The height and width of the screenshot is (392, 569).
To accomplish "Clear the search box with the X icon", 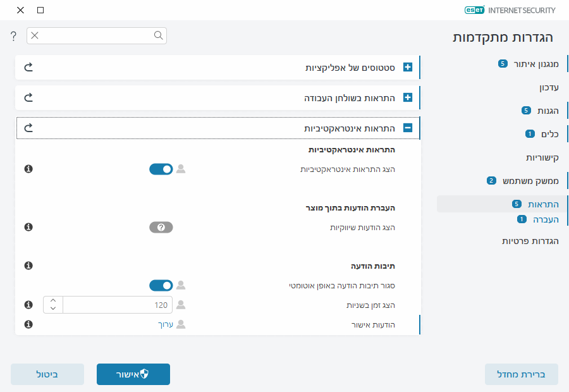I will pyautogui.click(x=35, y=35).
